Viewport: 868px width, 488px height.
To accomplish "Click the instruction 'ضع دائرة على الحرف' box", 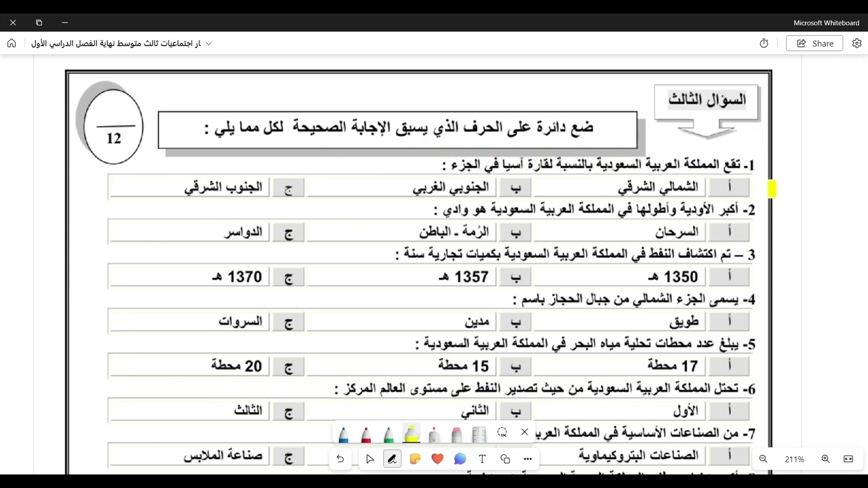I will (397, 129).
